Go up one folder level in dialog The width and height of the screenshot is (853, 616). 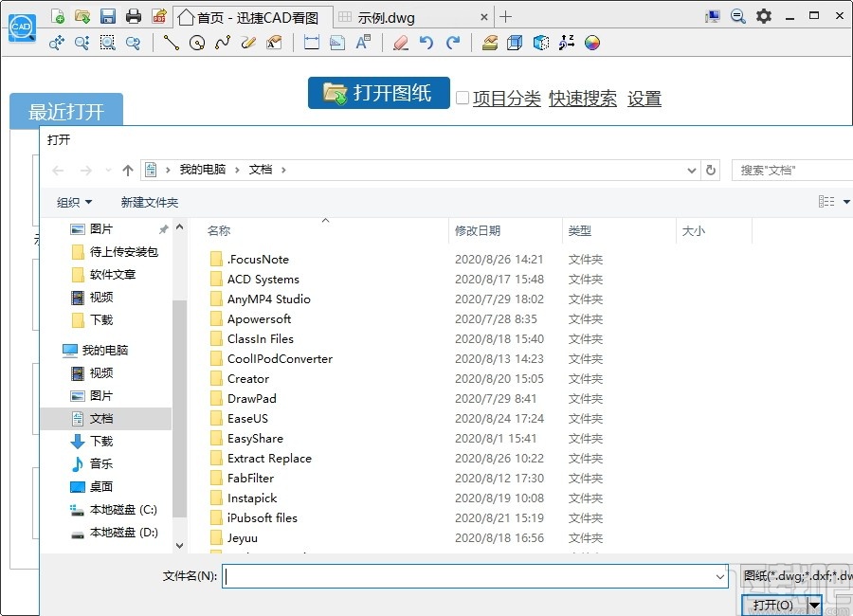tap(128, 171)
